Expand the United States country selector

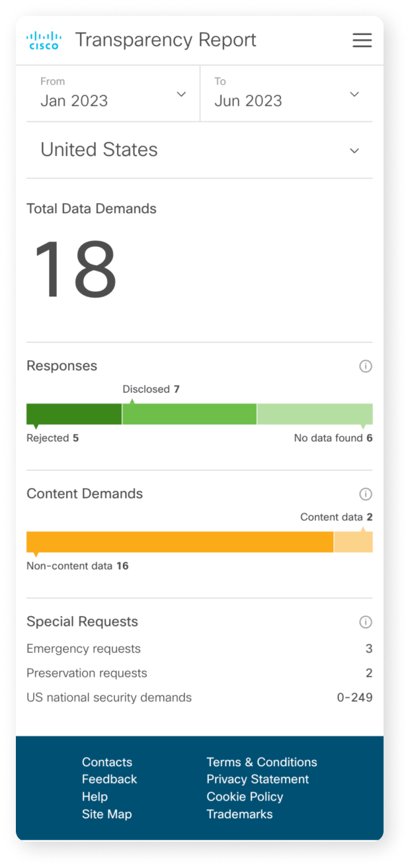point(199,150)
